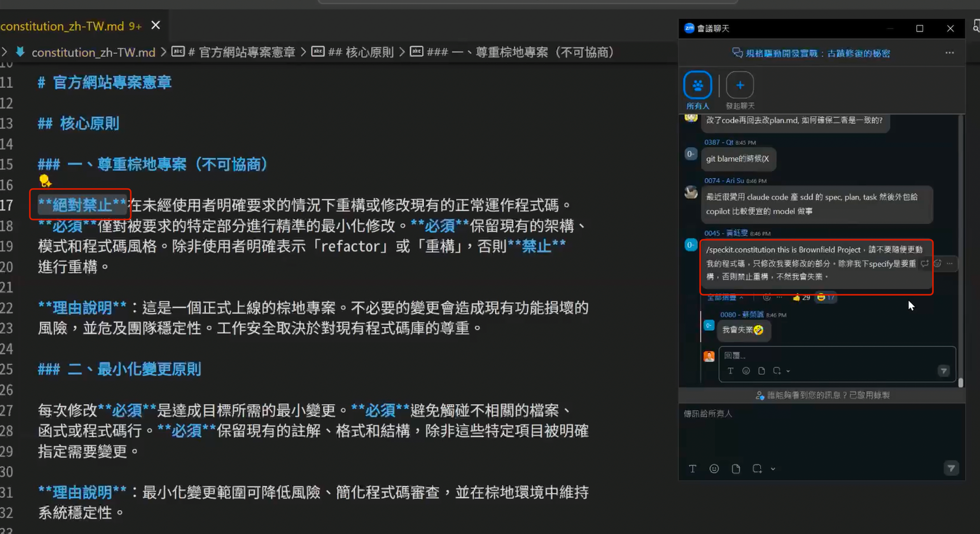Image resolution: width=980 pixels, height=534 pixels.
Task: Open emoji picker in bottom message toolbar
Action: (714, 469)
